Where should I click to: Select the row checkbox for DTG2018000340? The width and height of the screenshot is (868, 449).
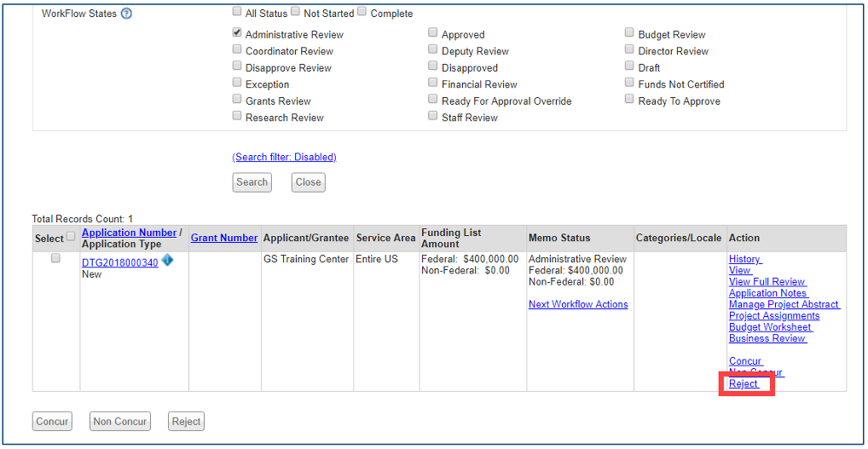[x=56, y=258]
